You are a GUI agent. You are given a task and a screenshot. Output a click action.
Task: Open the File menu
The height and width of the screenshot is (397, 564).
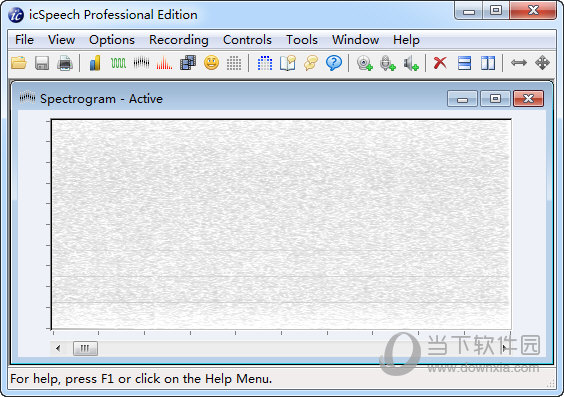pos(24,40)
